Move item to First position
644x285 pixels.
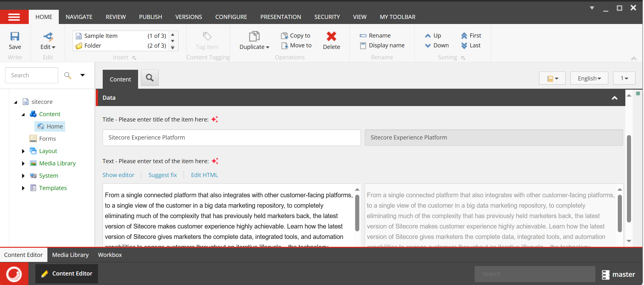coord(471,36)
